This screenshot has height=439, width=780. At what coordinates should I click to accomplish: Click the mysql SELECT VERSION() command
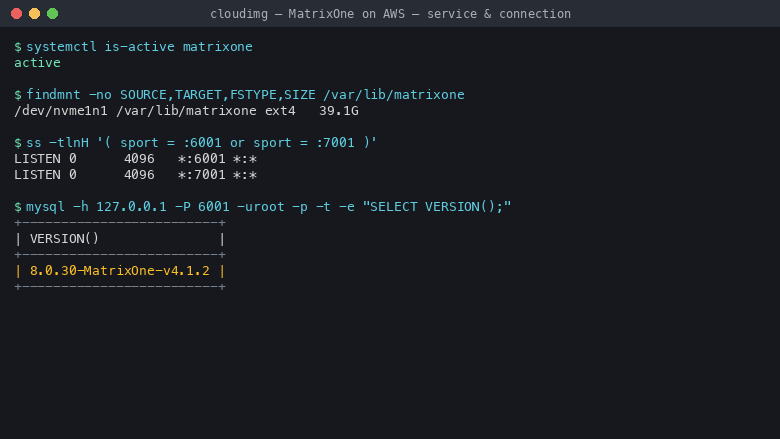coord(269,206)
